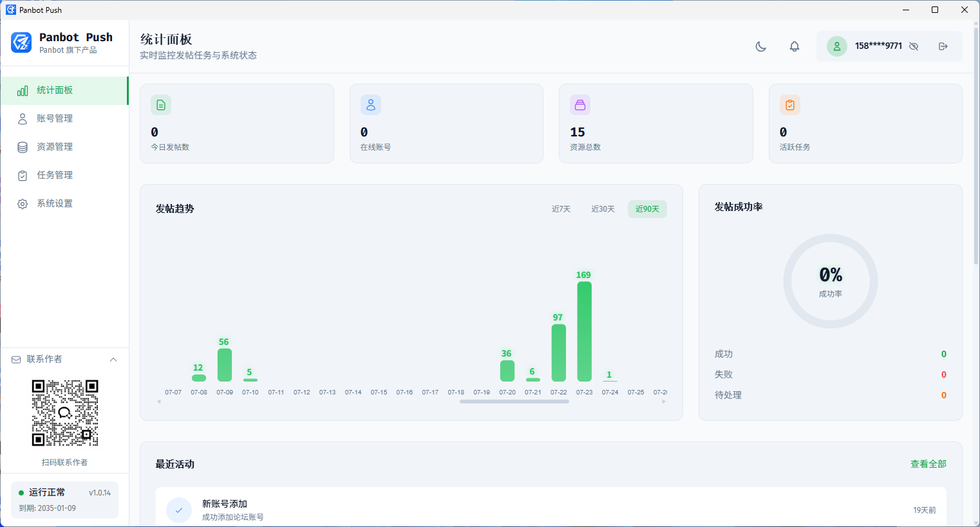Toggle dark mode with the moon icon
Image resolution: width=980 pixels, height=527 pixels.
point(760,46)
